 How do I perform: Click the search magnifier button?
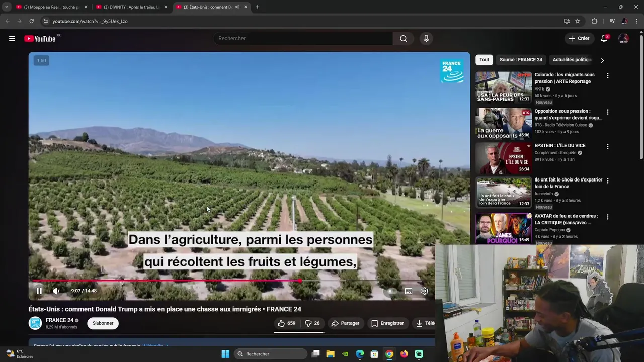[x=404, y=38]
